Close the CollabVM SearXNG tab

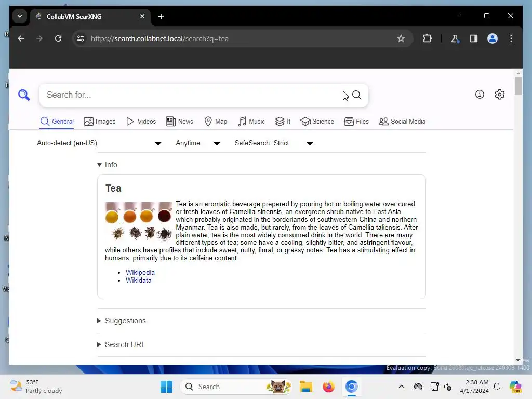coord(142,16)
